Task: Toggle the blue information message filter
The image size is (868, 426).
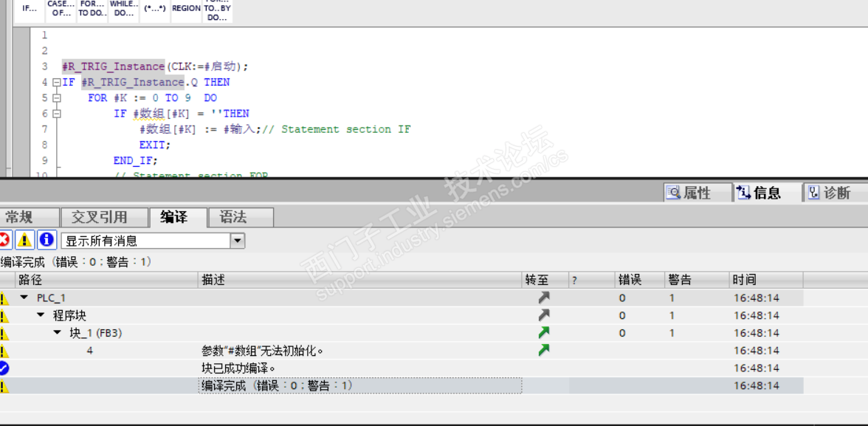Action: pos(46,241)
